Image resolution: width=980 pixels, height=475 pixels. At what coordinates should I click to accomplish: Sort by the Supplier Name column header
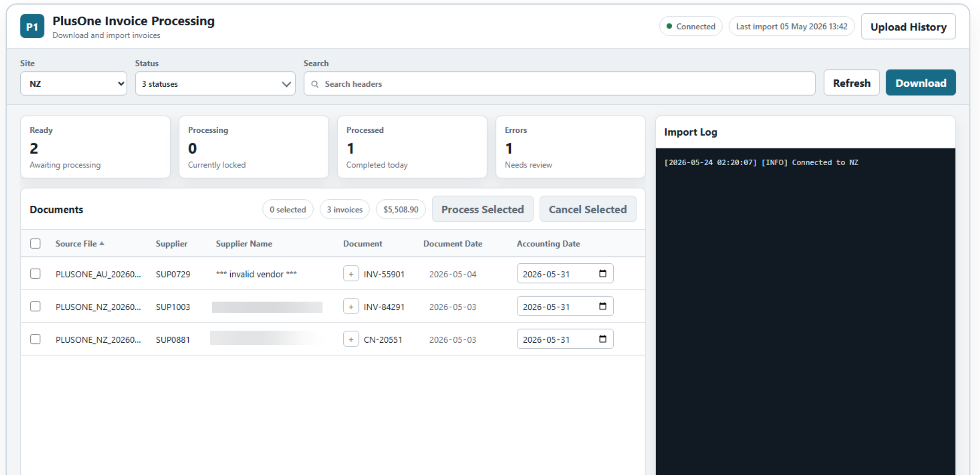(244, 243)
